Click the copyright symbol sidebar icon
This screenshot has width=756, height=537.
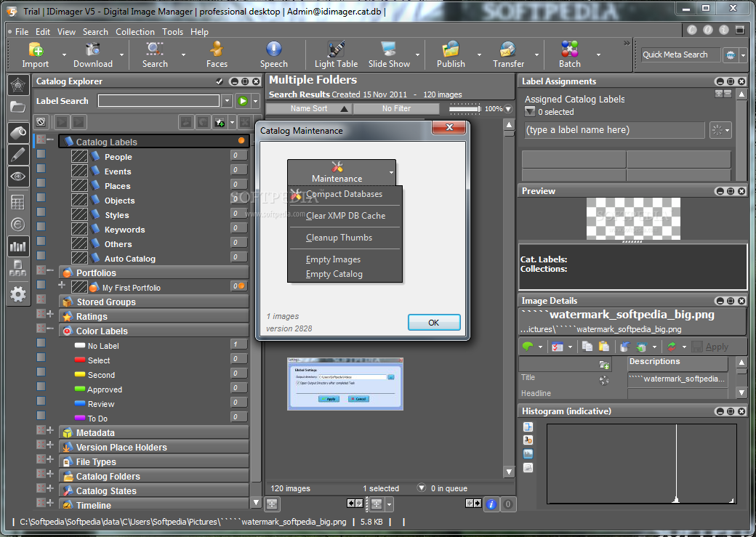(18, 224)
